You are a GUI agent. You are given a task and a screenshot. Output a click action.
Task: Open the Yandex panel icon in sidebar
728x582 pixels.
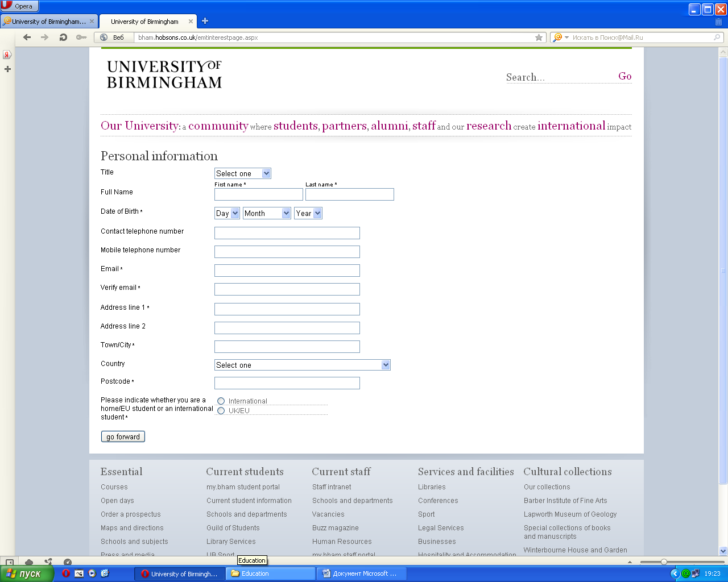[x=7, y=55]
